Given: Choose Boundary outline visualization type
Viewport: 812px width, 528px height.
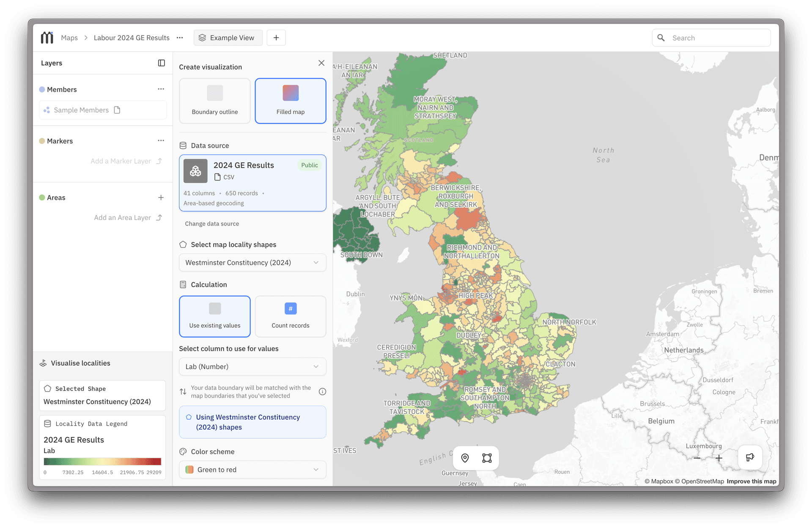Looking at the screenshot, I should (215, 101).
